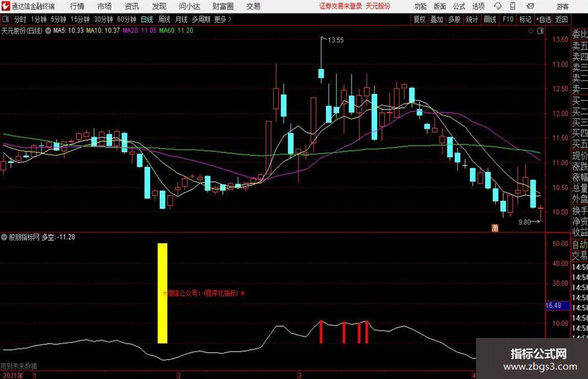Add stock with +自选 button
Viewport: 588px width, 379px height.
543,19
